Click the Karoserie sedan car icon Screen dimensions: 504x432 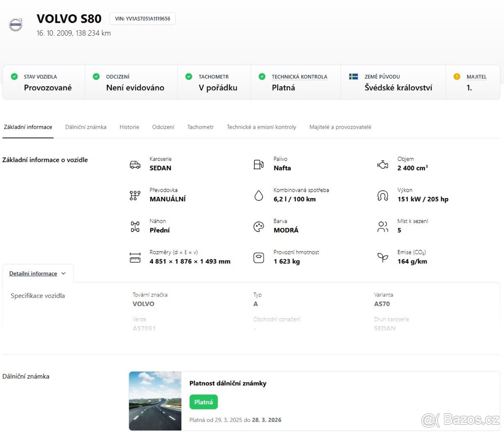[x=134, y=164]
